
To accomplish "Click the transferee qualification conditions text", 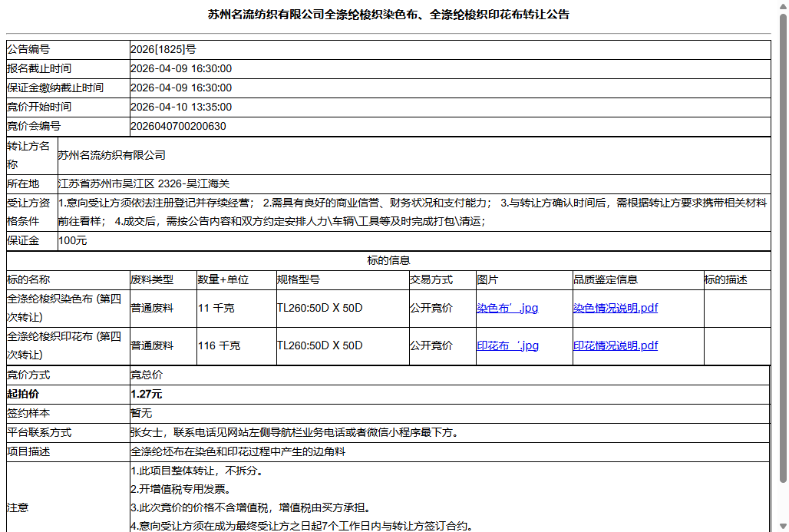I will [x=413, y=212].
